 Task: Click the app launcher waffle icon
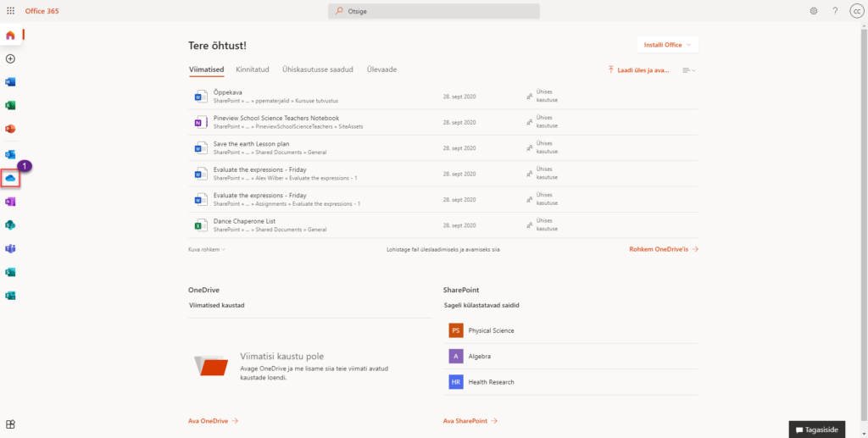(x=10, y=11)
